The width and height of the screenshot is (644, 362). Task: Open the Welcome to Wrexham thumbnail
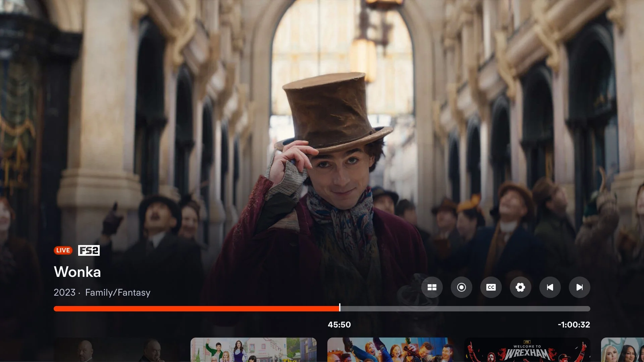tap(527, 350)
